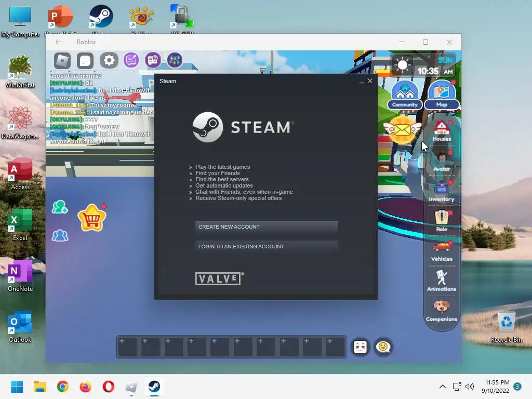
Task: Open the notification count badge
Action: 517,387
